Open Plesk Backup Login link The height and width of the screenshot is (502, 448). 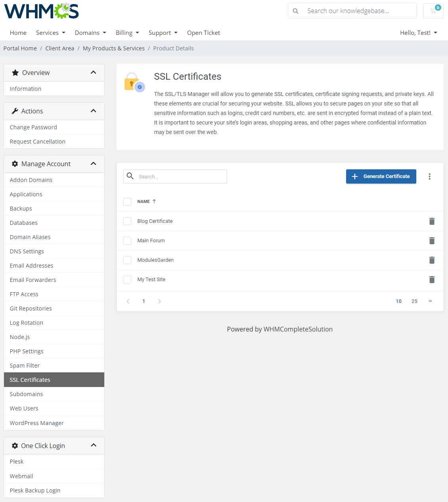[x=54, y=491]
